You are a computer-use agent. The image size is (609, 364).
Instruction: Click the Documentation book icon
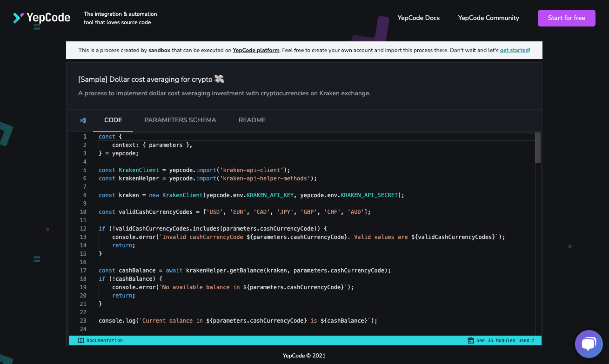81,340
